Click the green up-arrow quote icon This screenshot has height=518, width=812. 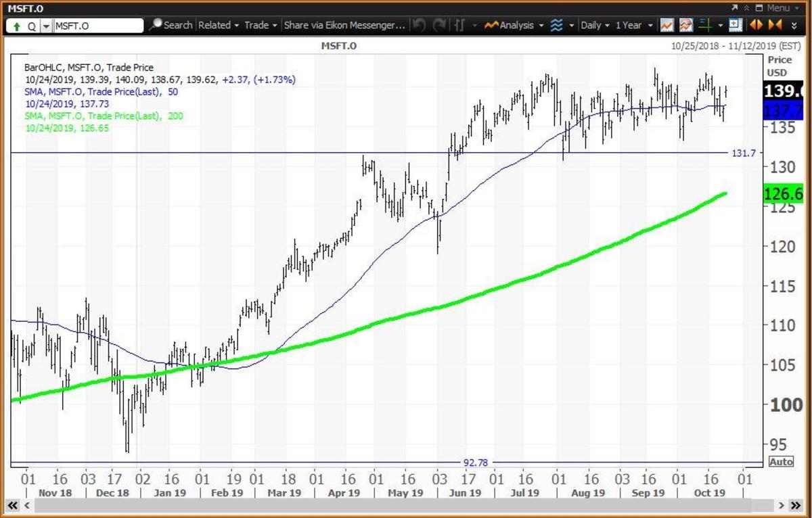point(16,26)
